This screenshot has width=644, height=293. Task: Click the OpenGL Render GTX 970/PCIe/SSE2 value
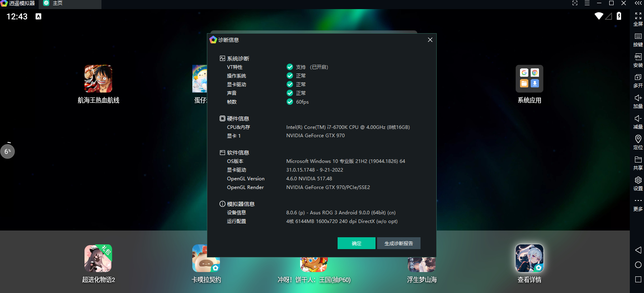(x=328, y=187)
